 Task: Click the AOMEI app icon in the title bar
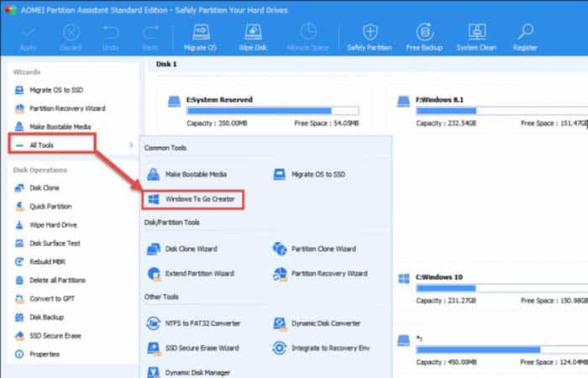click(10, 10)
